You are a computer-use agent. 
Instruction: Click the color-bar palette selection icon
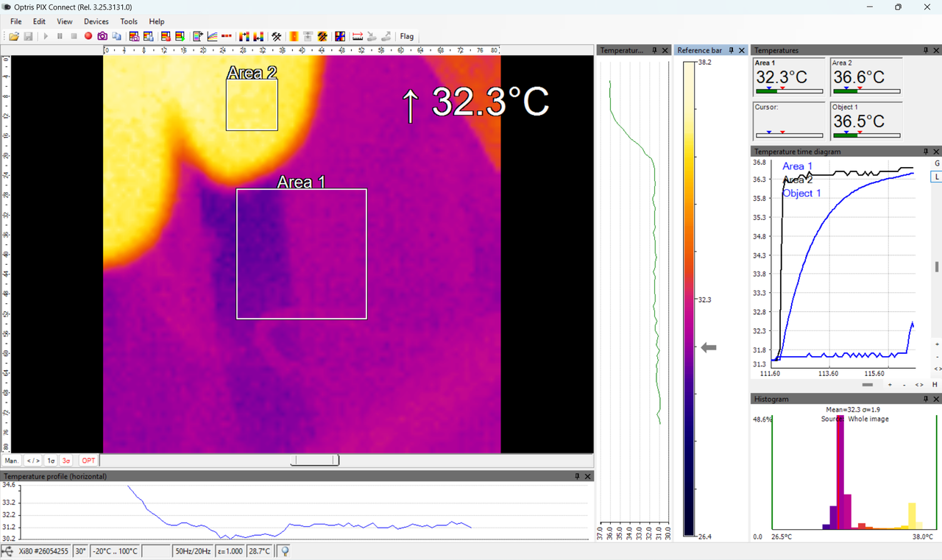(x=197, y=36)
